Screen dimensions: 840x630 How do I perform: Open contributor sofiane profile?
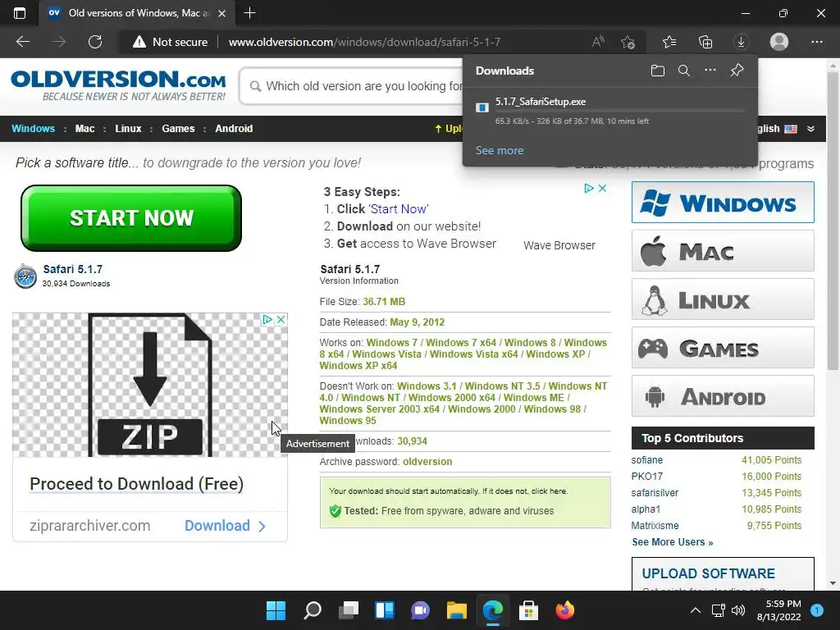(x=646, y=460)
